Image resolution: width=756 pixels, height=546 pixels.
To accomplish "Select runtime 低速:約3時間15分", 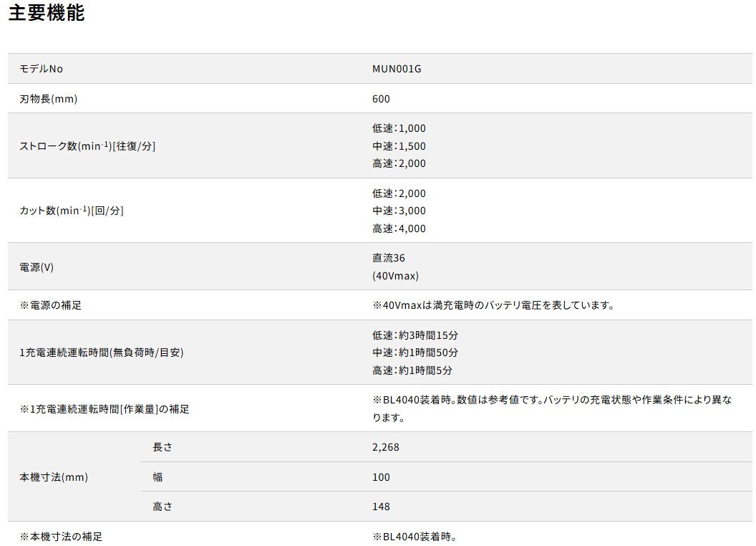I will pyautogui.click(x=415, y=335).
